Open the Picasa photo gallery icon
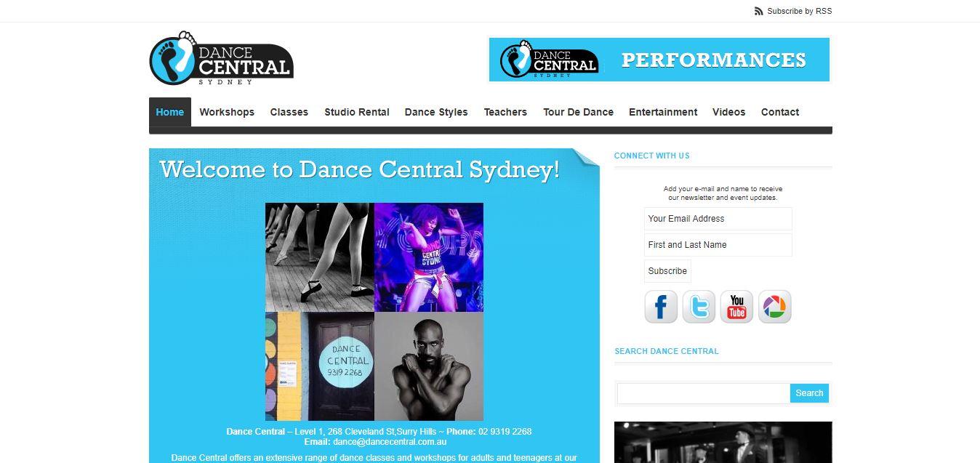This screenshot has height=463, width=980. click(x=774, y=307)
